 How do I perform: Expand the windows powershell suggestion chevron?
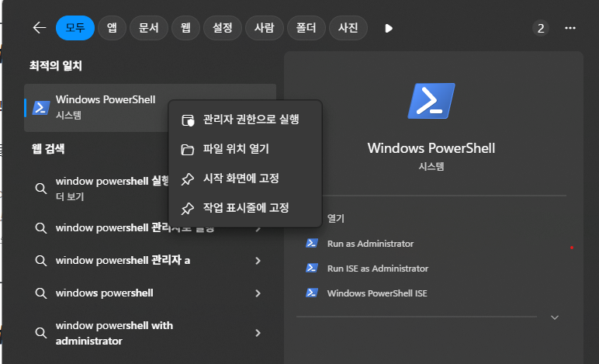(258, 293)
